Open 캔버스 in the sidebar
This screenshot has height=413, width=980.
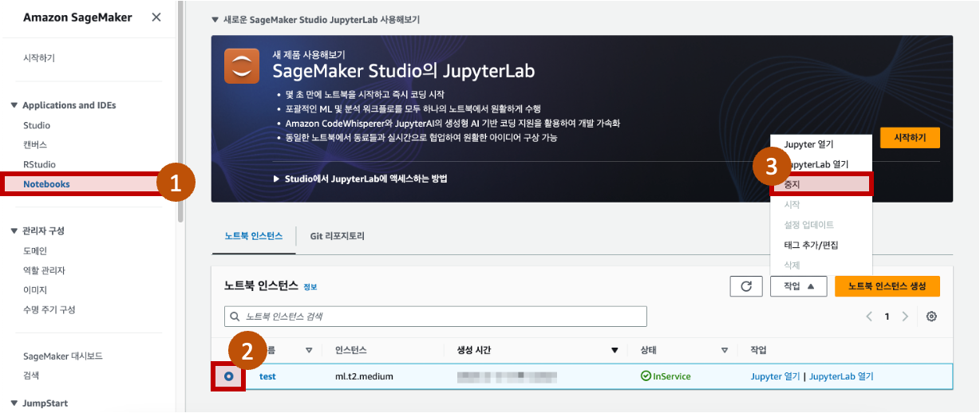pyautogui.click(x=35, y=145)
